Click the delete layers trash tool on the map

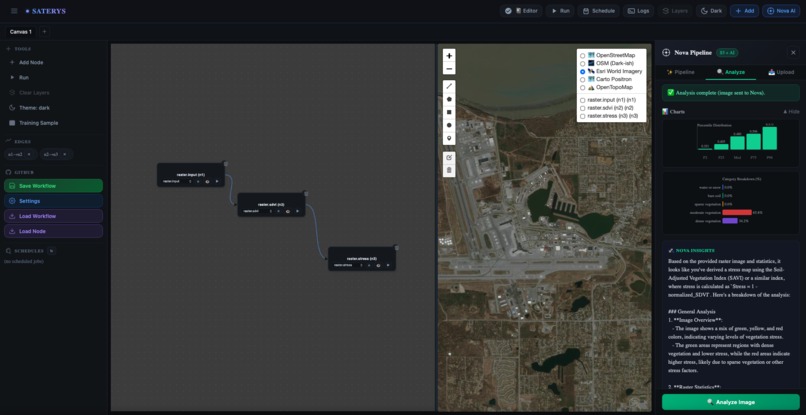click(x=449, y=170)
